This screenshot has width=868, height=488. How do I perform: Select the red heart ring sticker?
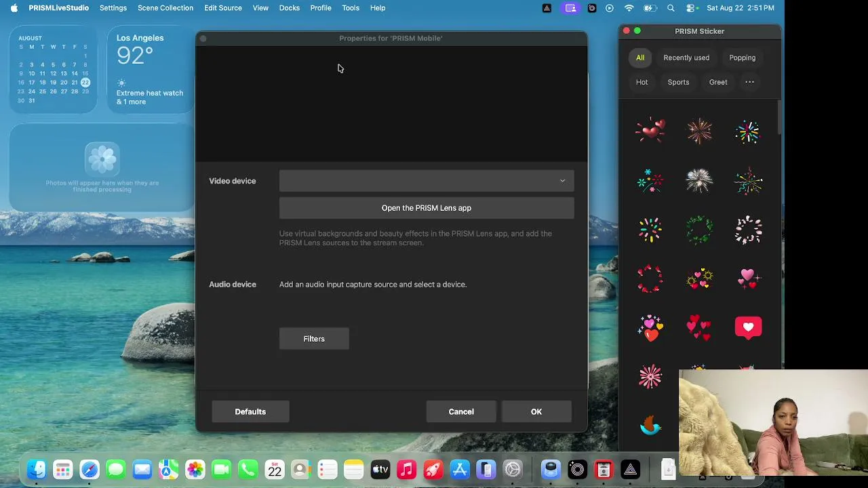(x=650, y=279)
